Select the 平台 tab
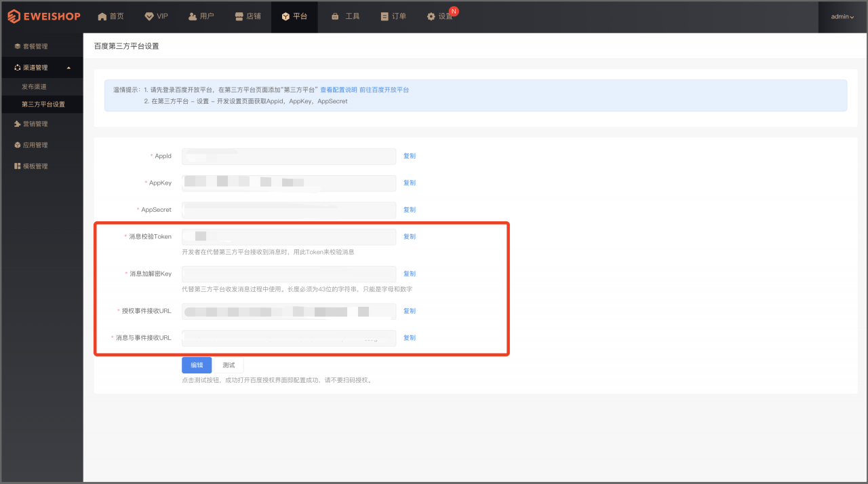 (x=294, y=16)
